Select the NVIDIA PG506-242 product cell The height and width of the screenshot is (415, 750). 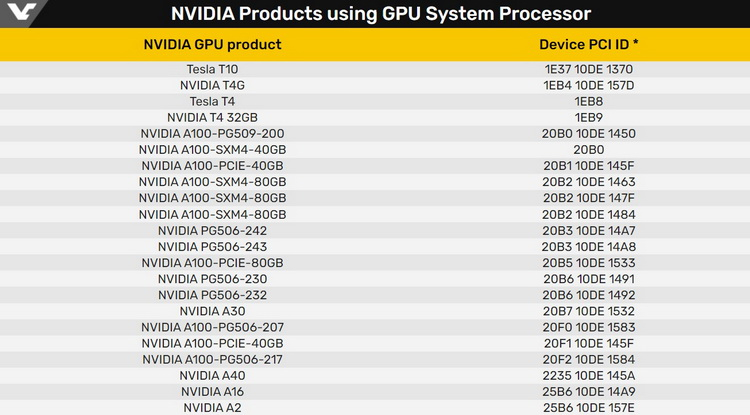tap(213, 230)
